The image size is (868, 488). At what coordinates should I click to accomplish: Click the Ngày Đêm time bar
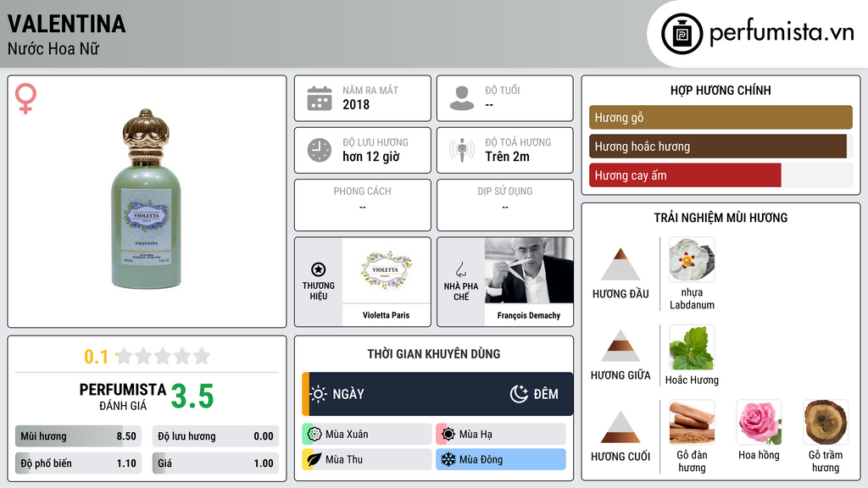click(437, 394)
